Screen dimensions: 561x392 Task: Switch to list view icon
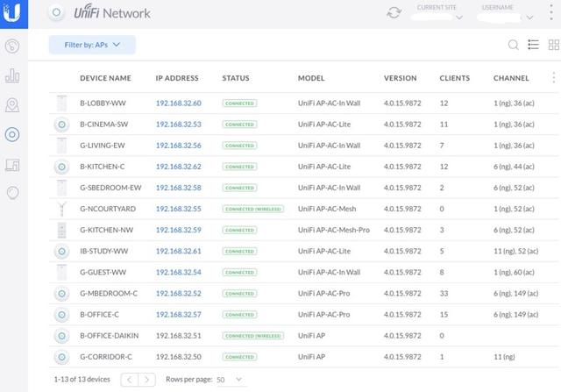(533, 45)
